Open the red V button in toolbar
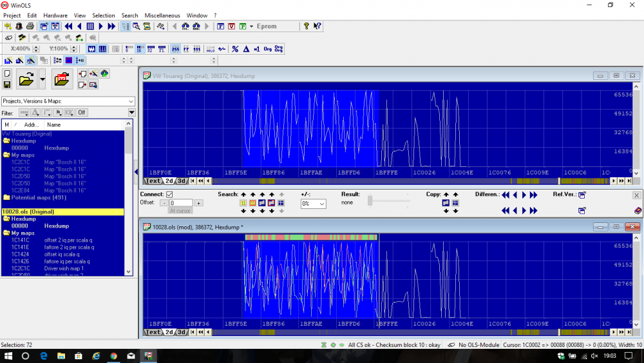 point(232,26)
